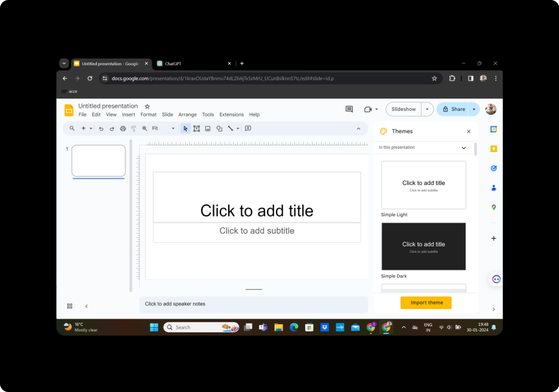Click the redo arrow in toolbar
Image resolution: width=559 pixels, height=392 pixels.
click(x=112, y=129)
